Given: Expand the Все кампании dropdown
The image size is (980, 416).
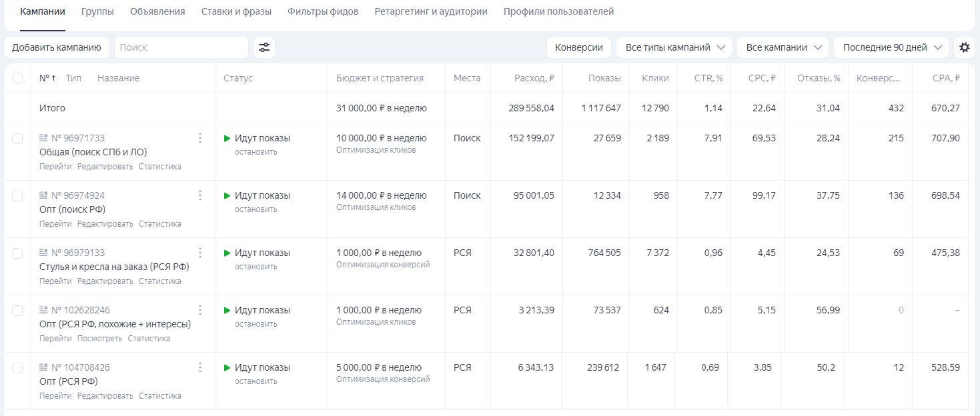Looking at the screenshot, I should pos(782,47).
